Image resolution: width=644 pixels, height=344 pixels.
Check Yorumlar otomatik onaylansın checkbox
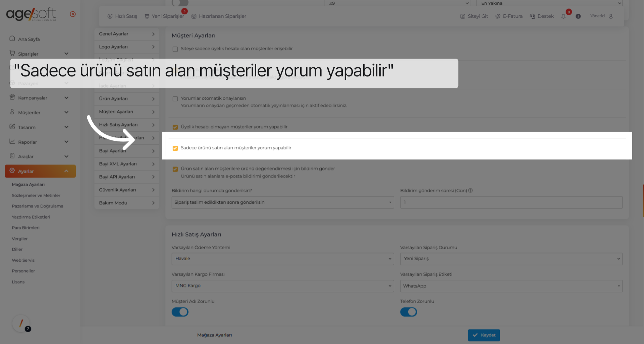coord(175,99)
